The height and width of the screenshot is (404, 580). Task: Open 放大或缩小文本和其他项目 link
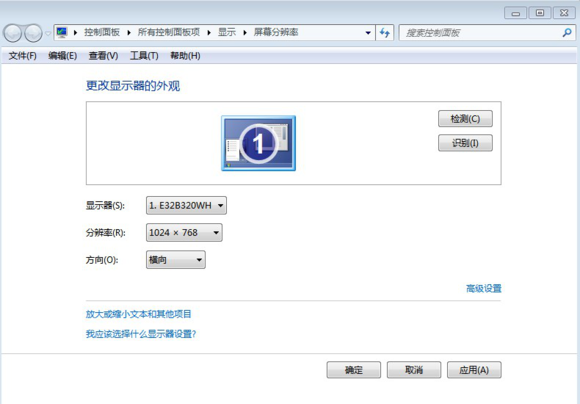pyautogui.click(x=139, y=314)
